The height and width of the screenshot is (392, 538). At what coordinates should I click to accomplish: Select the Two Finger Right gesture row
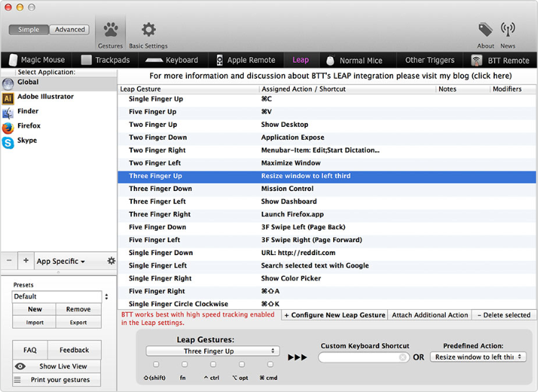tap(327, 150)
